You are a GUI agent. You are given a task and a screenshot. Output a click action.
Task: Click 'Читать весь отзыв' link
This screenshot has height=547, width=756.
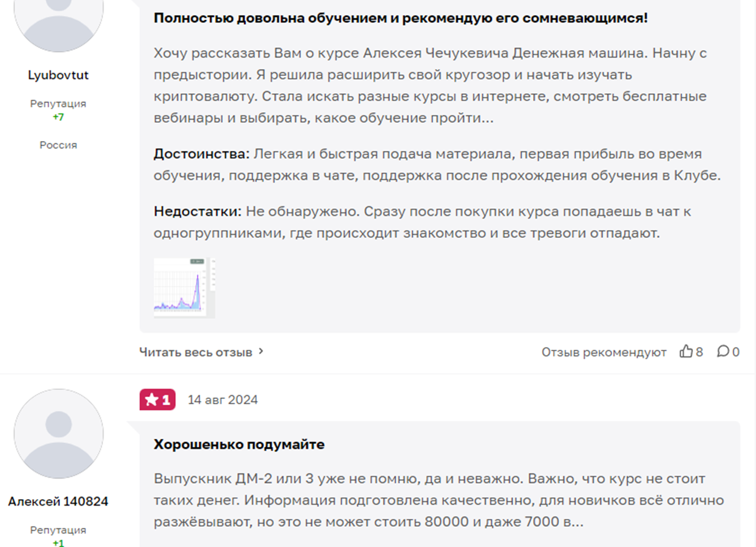coord(196,352)
